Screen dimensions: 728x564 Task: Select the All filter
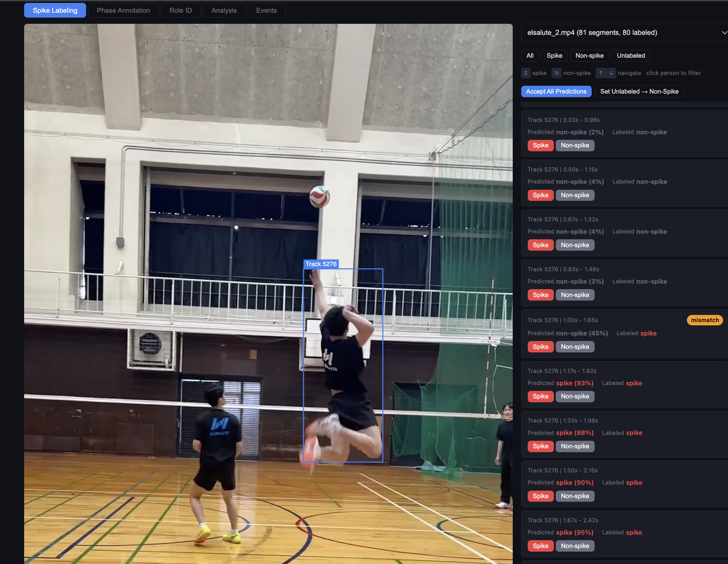[530, 56]
